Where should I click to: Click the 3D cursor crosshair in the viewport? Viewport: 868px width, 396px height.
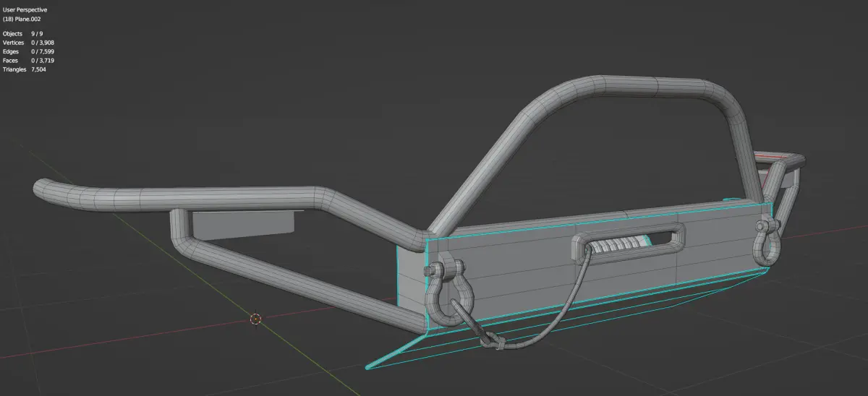(255, 318)
